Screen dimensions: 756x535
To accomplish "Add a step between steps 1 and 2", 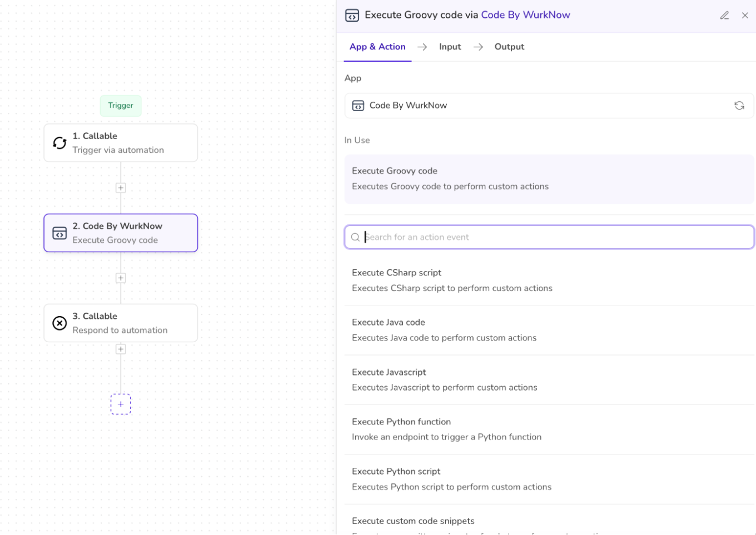I will pos(121,188).
